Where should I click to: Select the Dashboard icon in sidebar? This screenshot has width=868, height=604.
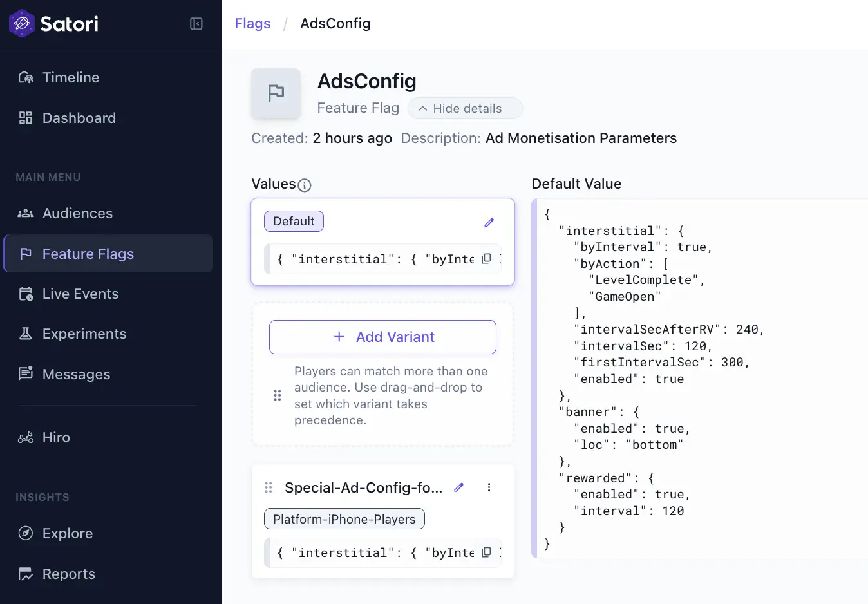26,118
